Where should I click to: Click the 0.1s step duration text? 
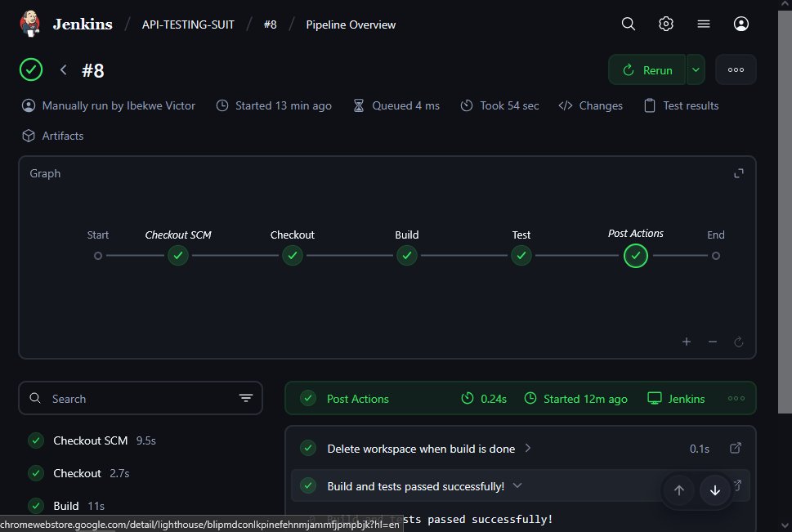[x=700, y=449]
